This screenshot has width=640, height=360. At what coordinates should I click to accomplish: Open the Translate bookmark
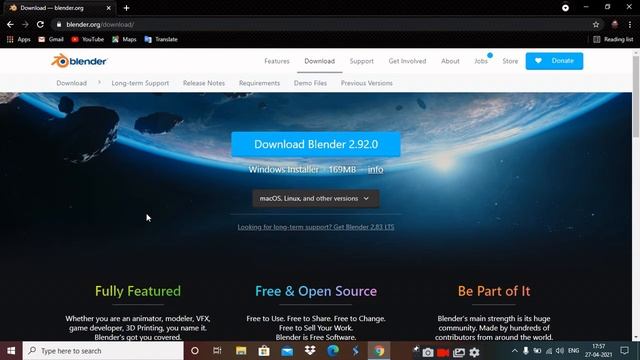[161, 39]
